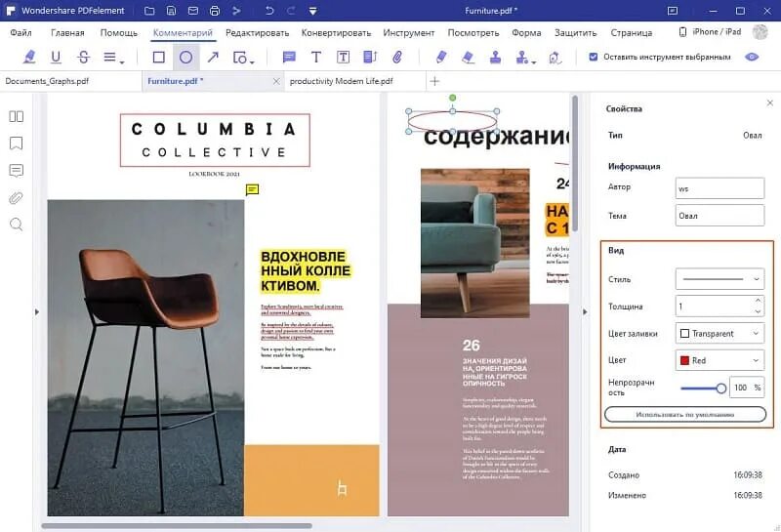The height and width of the screenshot is (532, 781).
Task: Click the print icon in title bar
Action: pyautogui.click(x=215, y=11)
